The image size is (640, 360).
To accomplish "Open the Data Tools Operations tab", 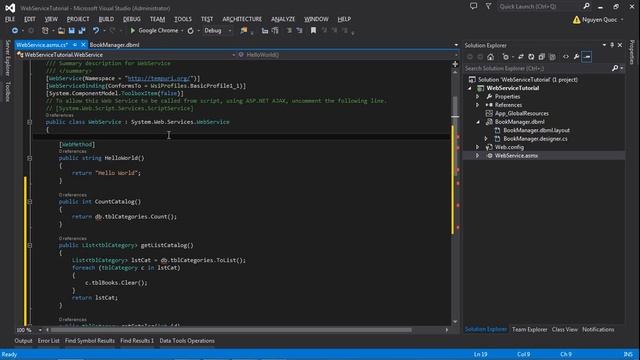I will pyautogui.click(x=187, y=341).
